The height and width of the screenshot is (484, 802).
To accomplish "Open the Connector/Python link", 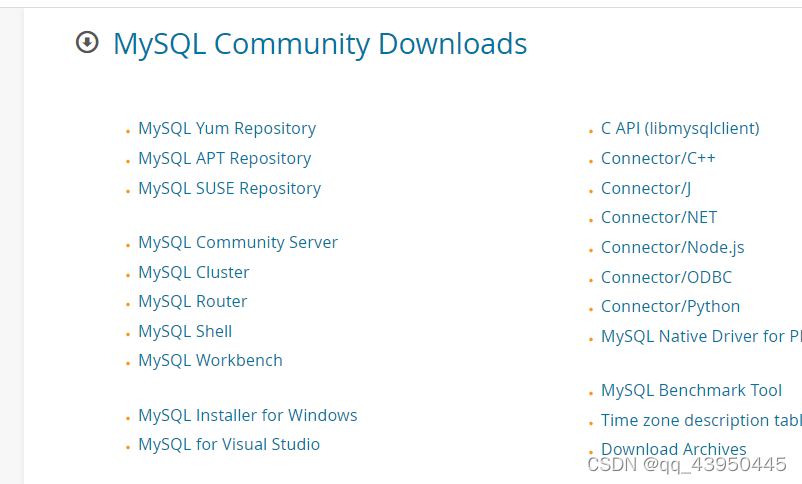I will 671,306.
